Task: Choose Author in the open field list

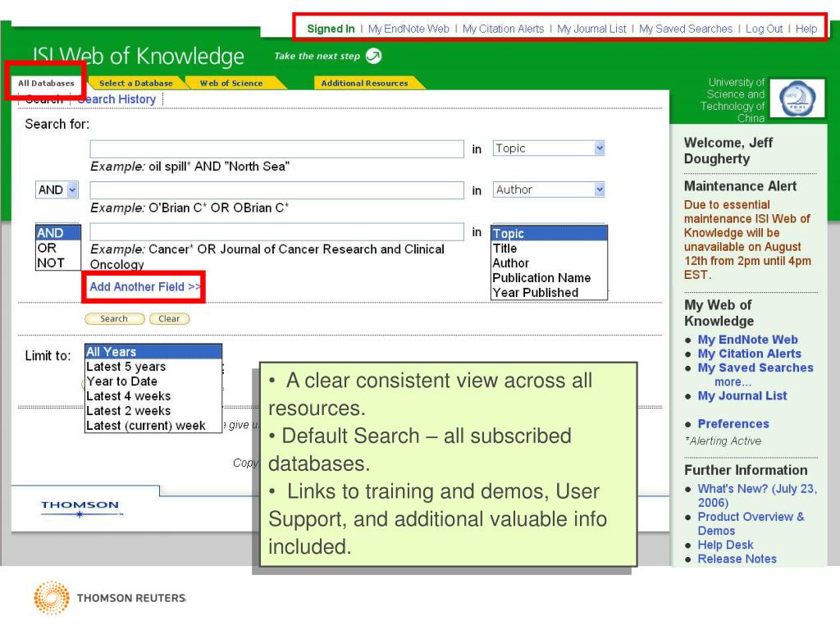Action: pos(549,263)
